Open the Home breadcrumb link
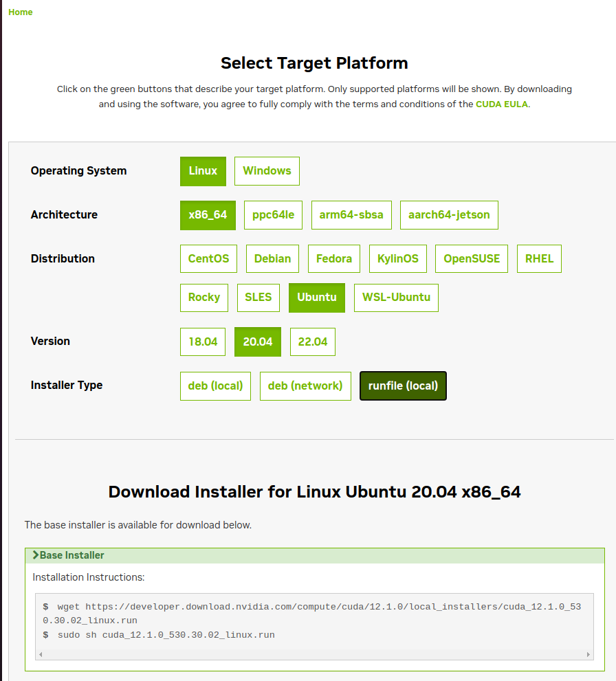The width and height of the screenshot is (616, 681). click(x=21, y=12)
